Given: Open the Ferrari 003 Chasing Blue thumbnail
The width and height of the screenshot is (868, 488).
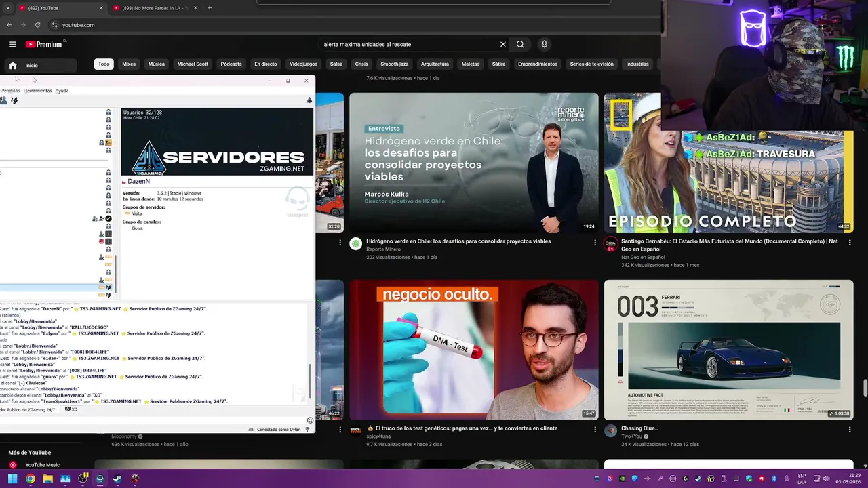Looking at the screenshot, I should coord(729,350).
